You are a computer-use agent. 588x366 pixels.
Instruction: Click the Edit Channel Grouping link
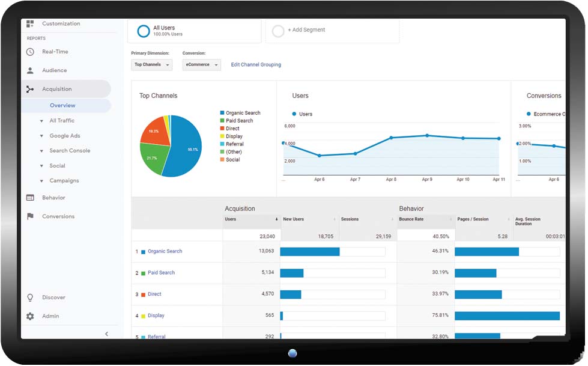(256, 65)
